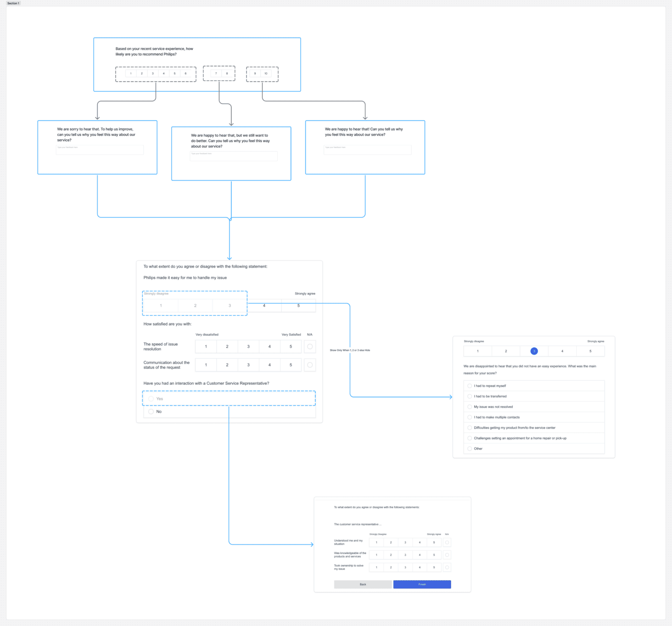Rate speed of issue resolution as 3
Screen dimensions: 672x626
(248, 347)
